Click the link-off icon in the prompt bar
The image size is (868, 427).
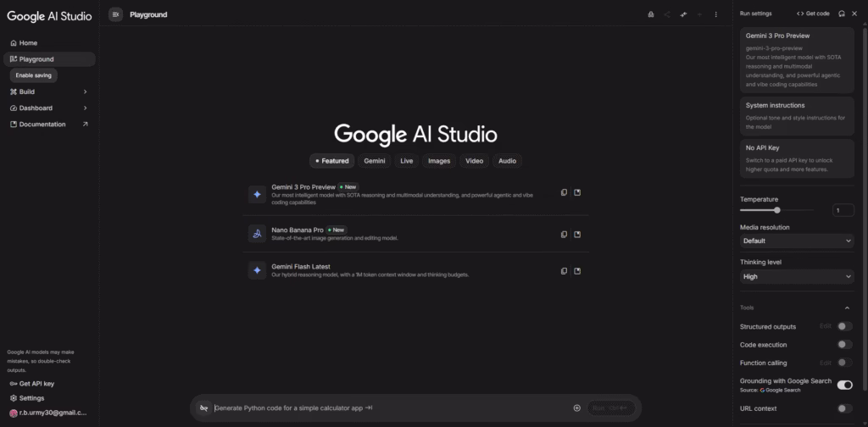[203, 408]
